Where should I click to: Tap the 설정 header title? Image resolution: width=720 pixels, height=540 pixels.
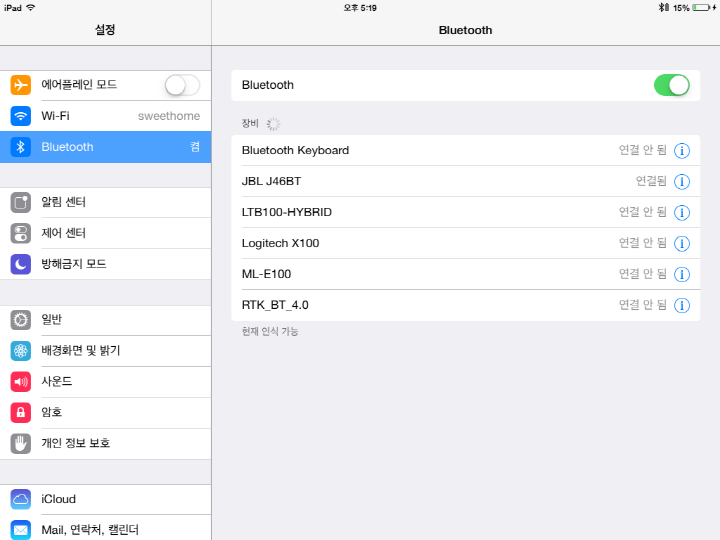[105, 30]
